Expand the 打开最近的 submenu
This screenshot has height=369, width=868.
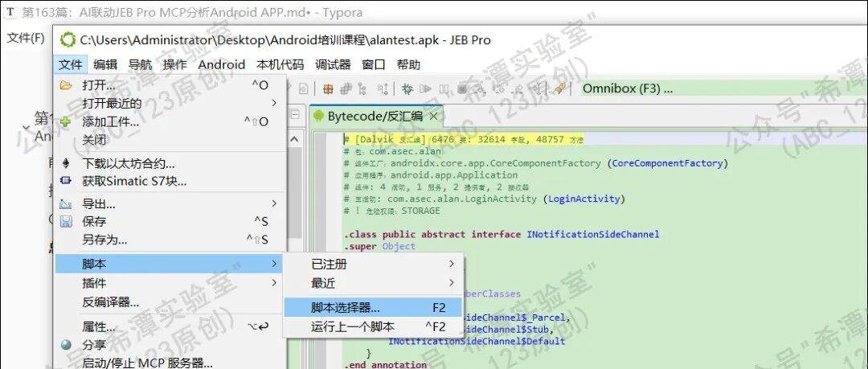170,103
